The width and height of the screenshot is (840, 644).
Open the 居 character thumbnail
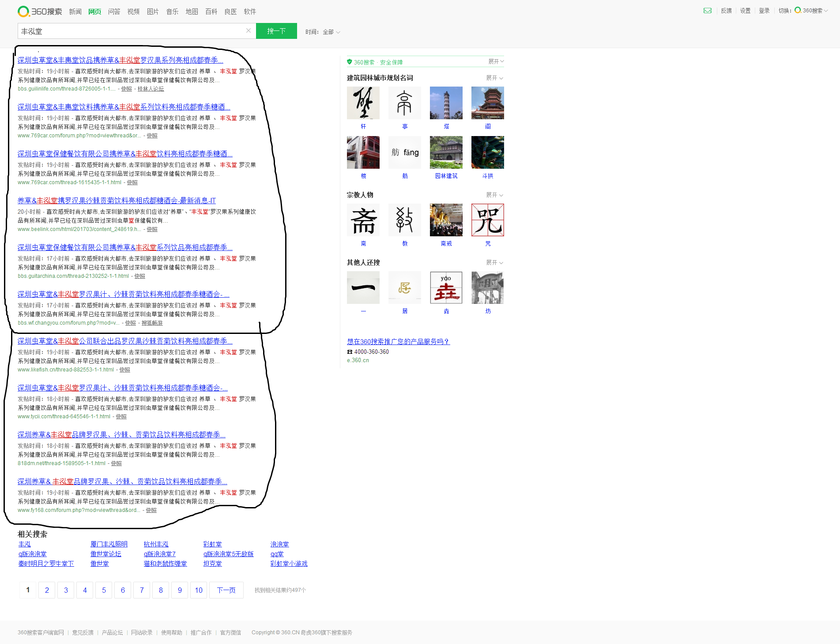click(405, 288)
